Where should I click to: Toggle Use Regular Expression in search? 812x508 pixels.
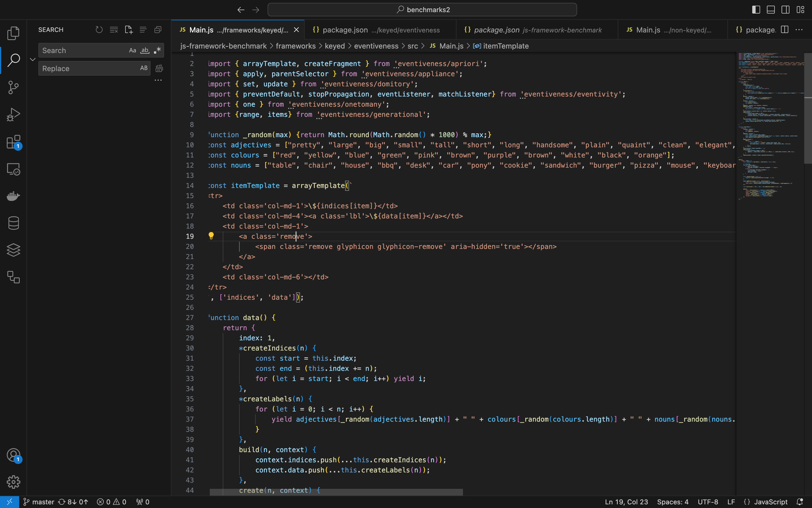tap(157, 51)
